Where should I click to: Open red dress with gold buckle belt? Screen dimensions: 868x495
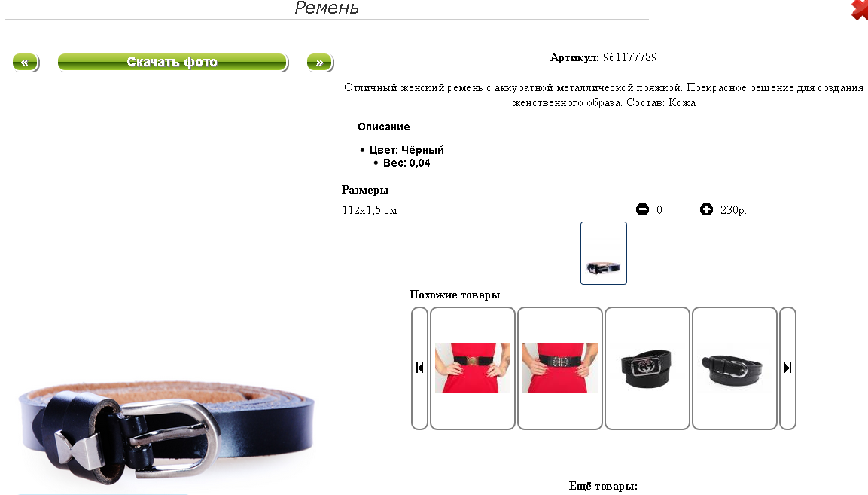473,368
